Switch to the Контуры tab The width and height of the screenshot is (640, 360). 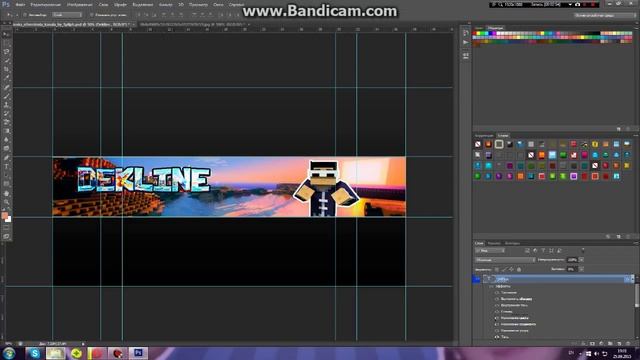click(512, 243)
